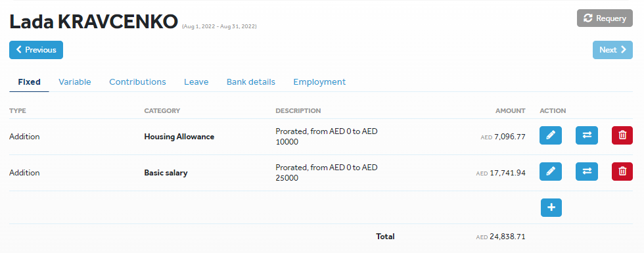This screenshot has width=644, height=253.
Task: Click the Basic salary category text
Action: click(x=166, y=173)
